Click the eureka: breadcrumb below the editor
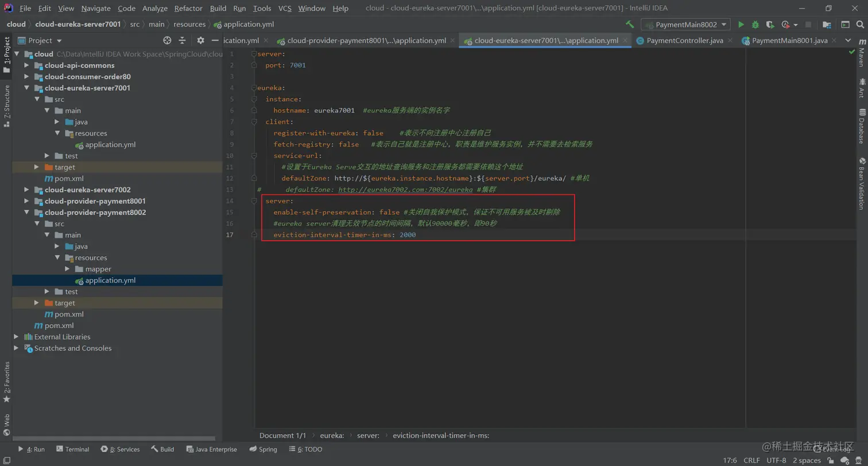The width and height of the screenshot is (868, 466). pyautogui.click(x=332, y=436)
